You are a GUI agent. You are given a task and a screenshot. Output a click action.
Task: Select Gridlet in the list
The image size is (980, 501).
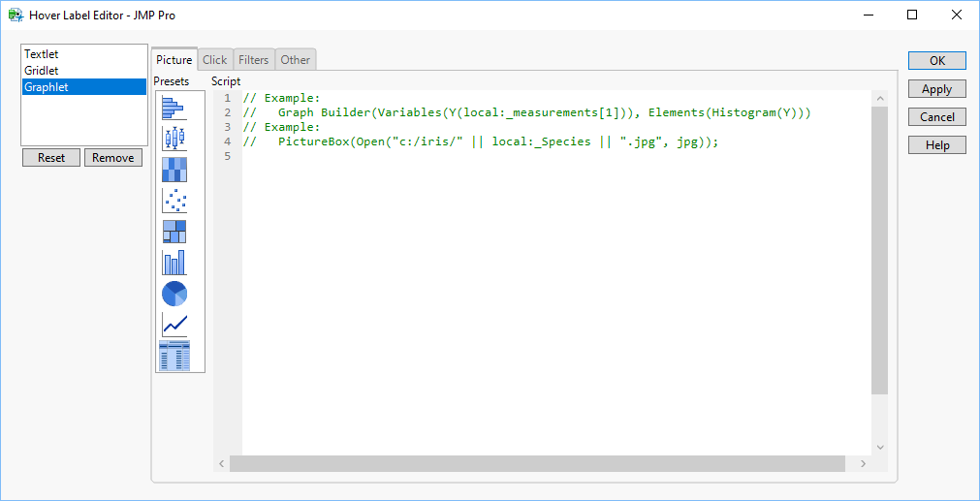[84, 71]
